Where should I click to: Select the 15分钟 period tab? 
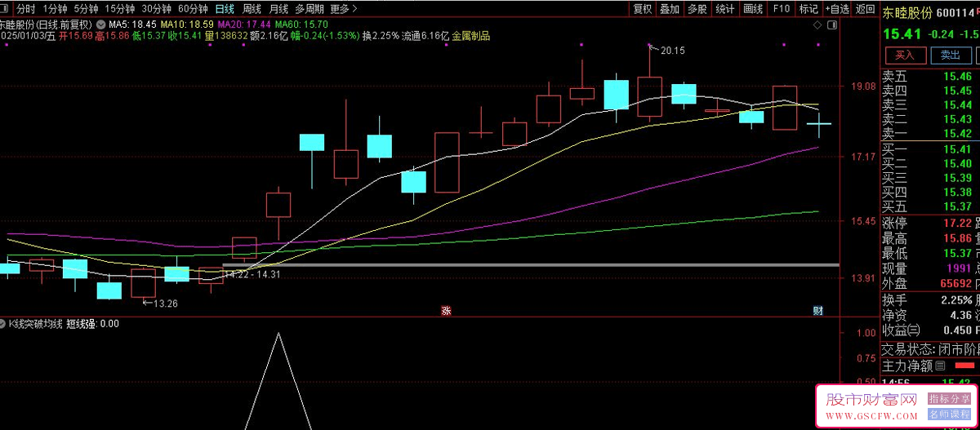point(120,9)
